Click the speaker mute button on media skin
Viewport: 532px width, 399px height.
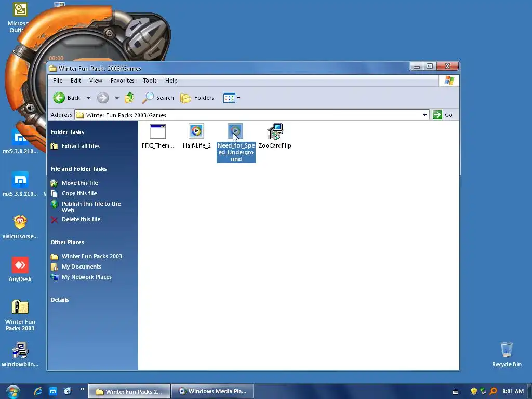pyautogui.click(x=31, y=108)
